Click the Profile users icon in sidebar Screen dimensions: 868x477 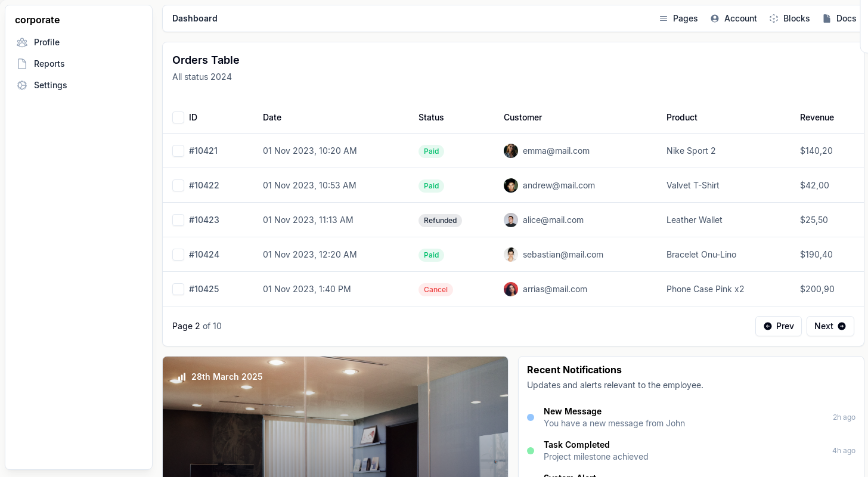click(22, 42)
